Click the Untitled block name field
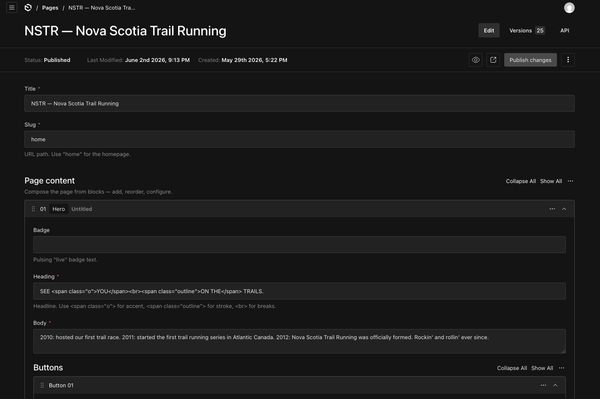600x399 pixels. point(82,209)
